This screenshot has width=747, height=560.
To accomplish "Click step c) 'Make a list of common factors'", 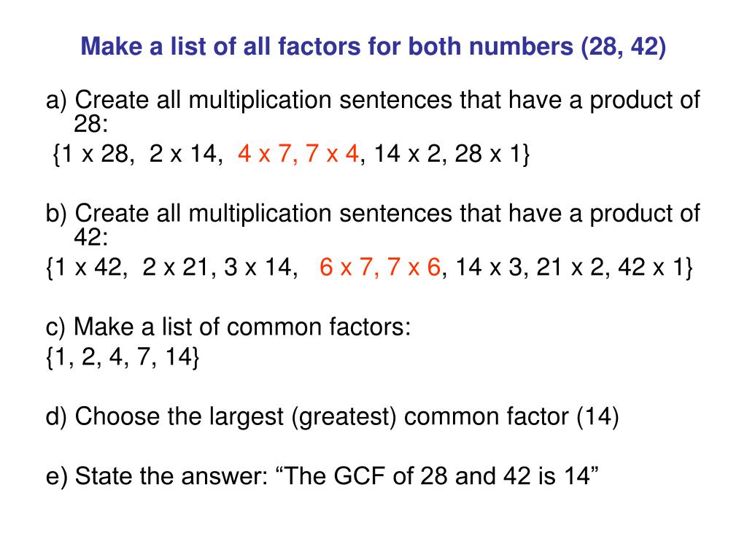I will [x=228, y=327].
